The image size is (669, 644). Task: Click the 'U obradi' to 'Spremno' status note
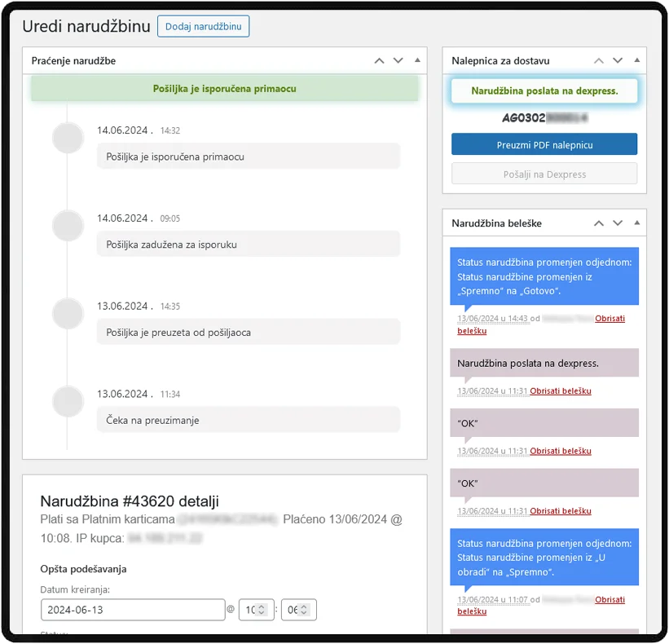544,558
